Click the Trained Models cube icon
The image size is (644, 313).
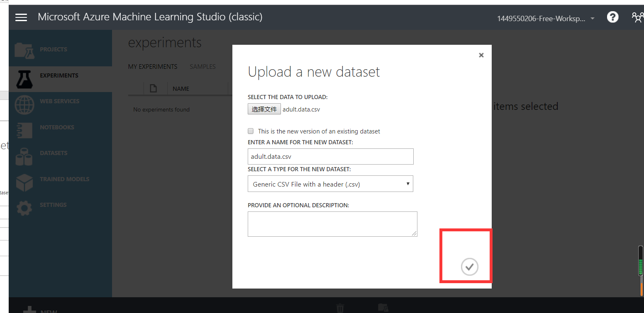point(24,182)
